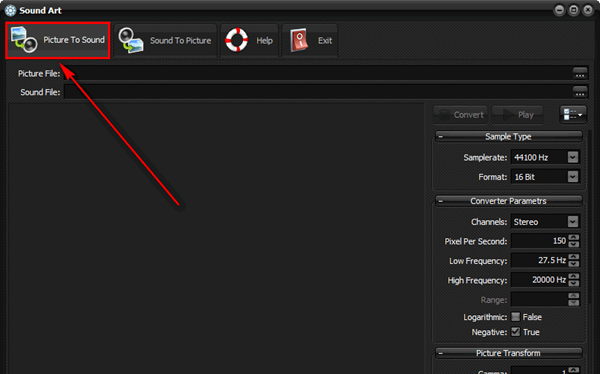Open the Format 16 Bit dropdown
600x374 pixels.
(573, 177)
